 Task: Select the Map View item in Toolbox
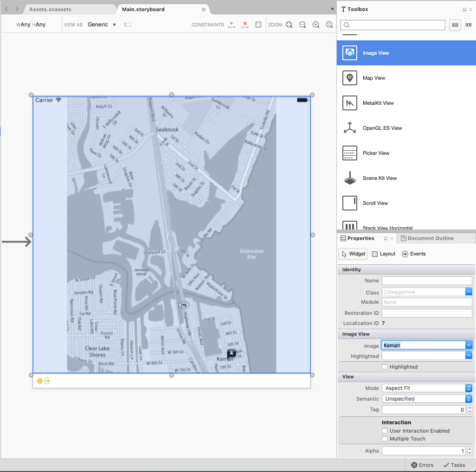(374, 78)
